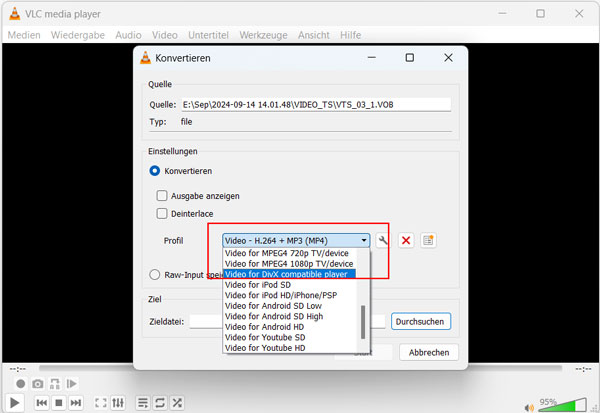Screen dimensions: 600x413
Task: Collapse the Profil dropdown combo box
Action: coord(296,241)
